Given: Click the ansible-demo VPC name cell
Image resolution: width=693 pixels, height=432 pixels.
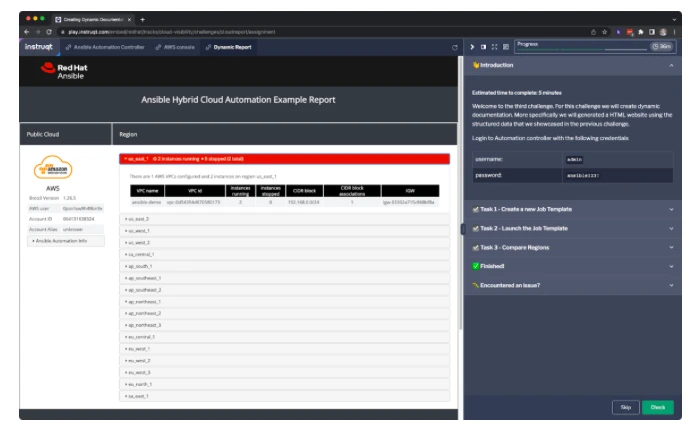Looking at the screenshot, I should click(146, 202).
